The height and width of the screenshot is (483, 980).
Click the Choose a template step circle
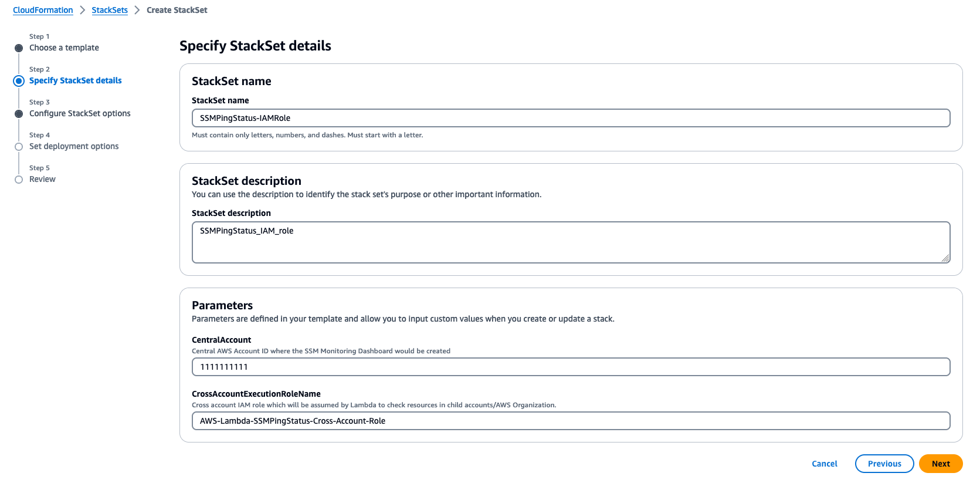[x=18, y=48]
